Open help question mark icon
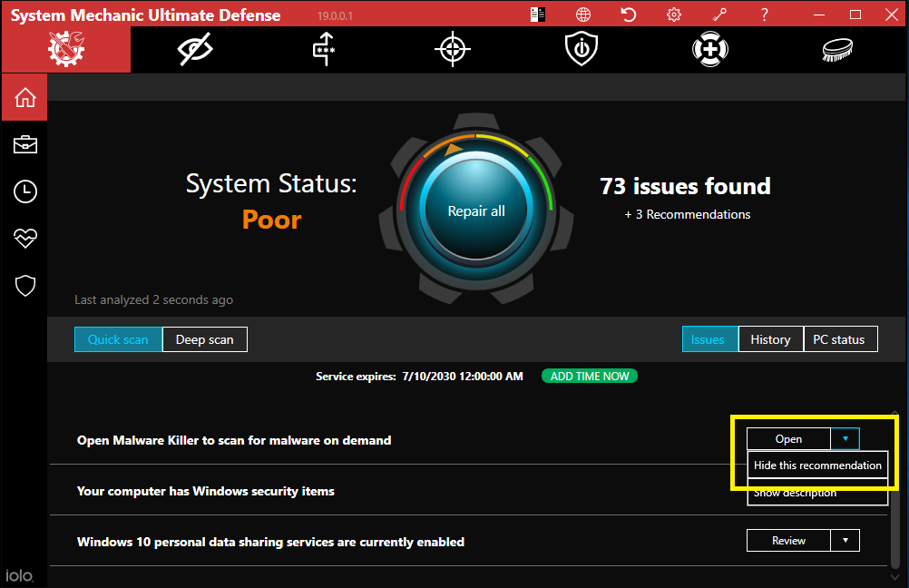 click(x=765, y=15)
